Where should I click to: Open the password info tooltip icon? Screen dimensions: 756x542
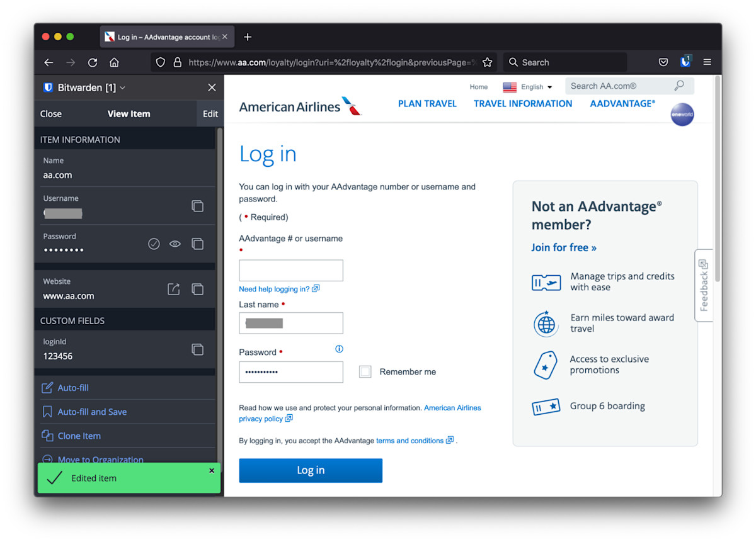[339, 349]
